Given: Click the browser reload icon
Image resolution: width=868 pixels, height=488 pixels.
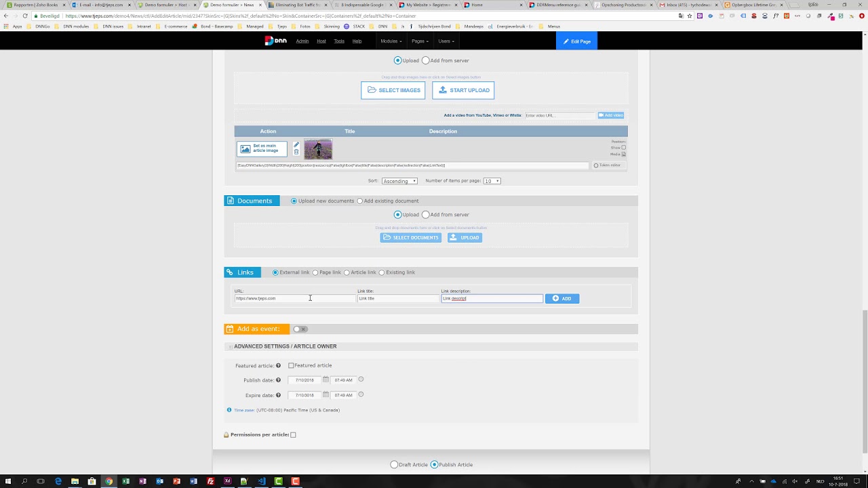Looking at the screenshot, I should (25, 16).
